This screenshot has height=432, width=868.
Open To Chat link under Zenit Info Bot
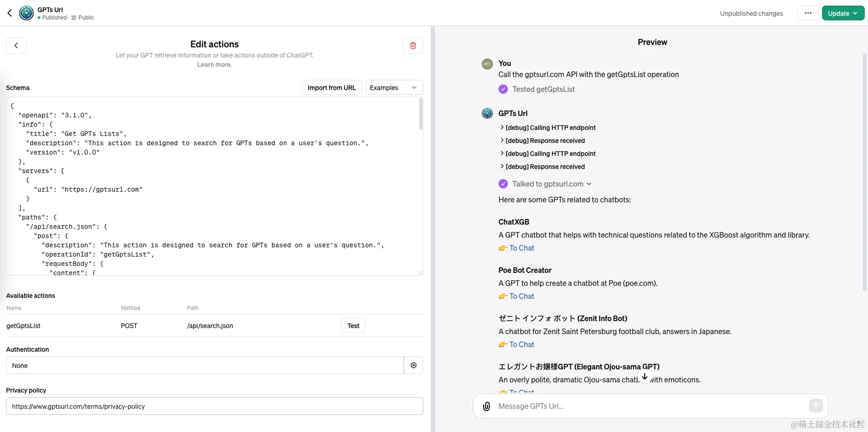[x=522, y=344]
